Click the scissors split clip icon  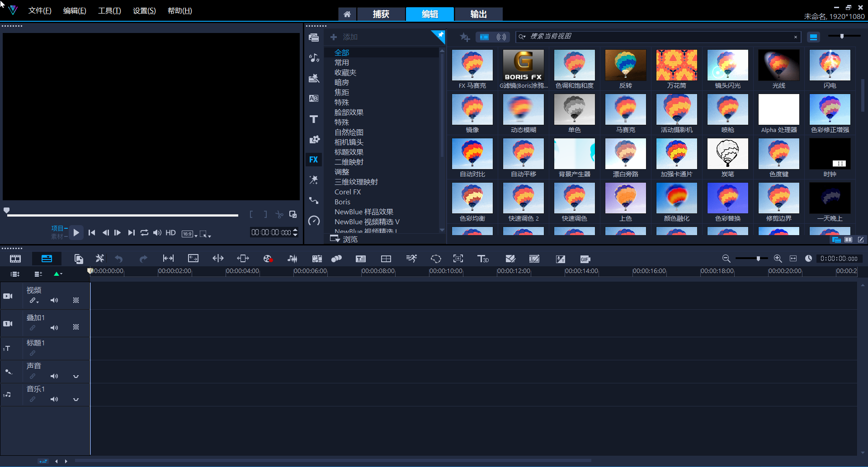[279, 214]
